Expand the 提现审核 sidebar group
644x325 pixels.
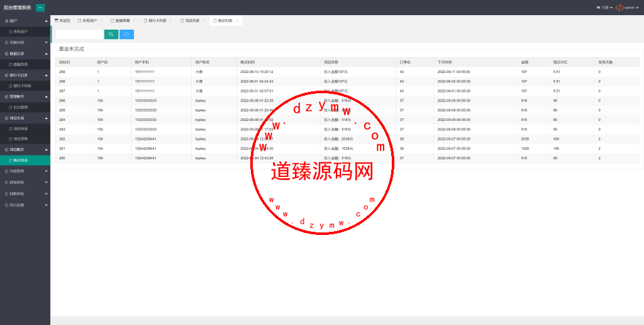click(25, 182)
